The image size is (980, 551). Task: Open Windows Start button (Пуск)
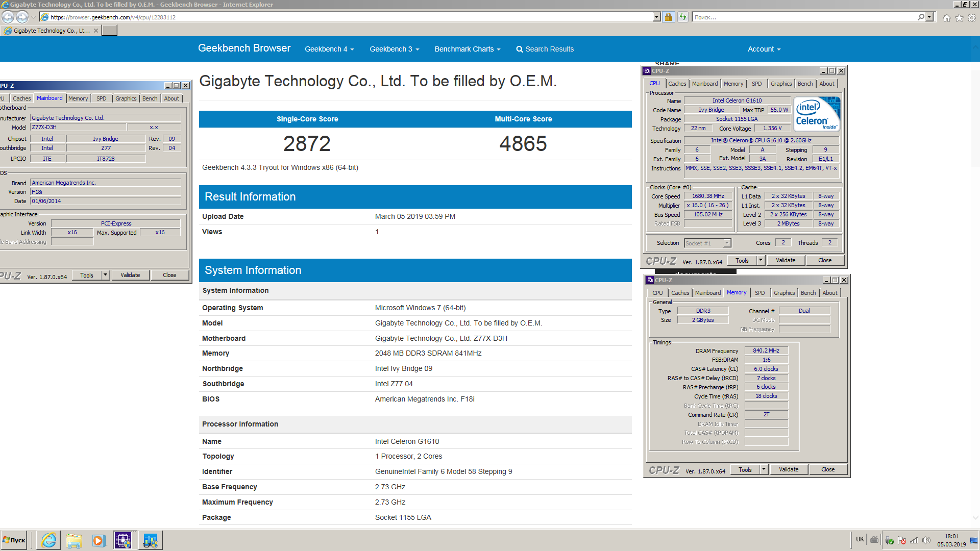[14, 540]
